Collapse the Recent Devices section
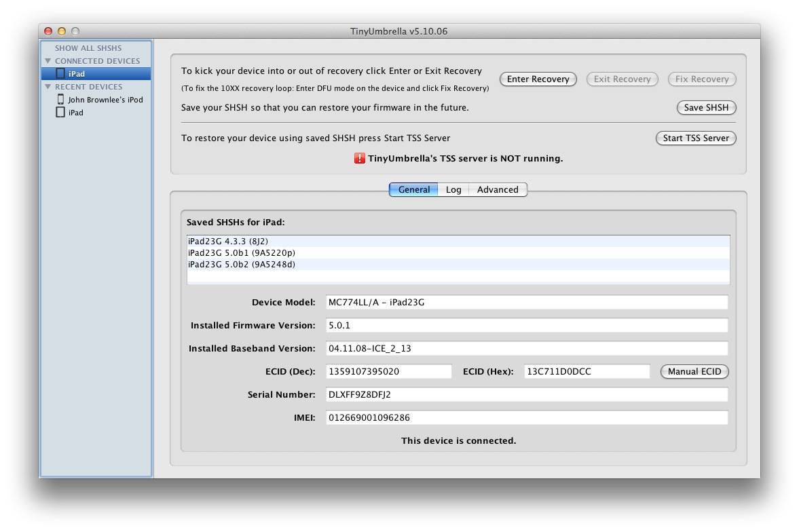Viewport: 799px width, 532px height. click(48, 87)
